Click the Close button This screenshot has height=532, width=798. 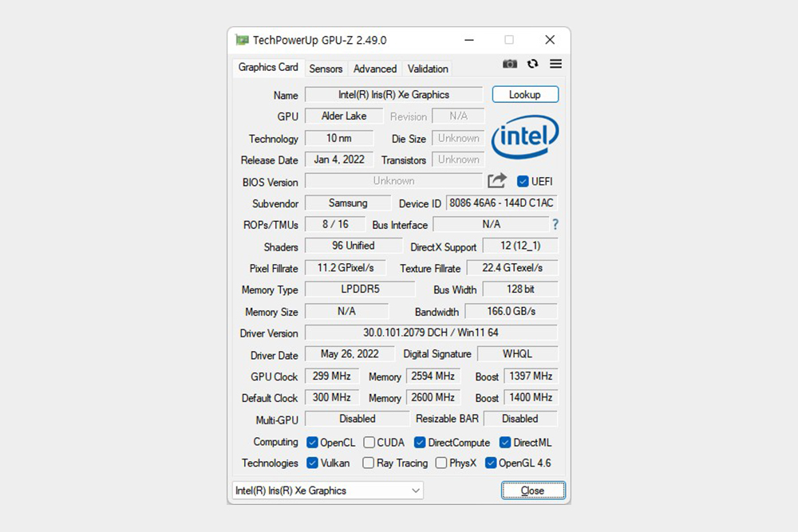(x=533, y=491)
